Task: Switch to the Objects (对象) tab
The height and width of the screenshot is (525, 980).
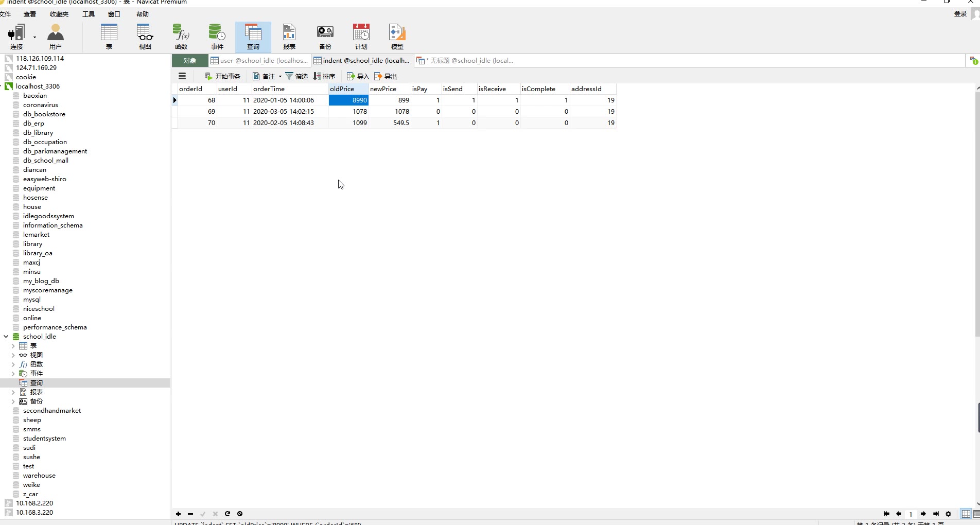Action: click(190, 61)
